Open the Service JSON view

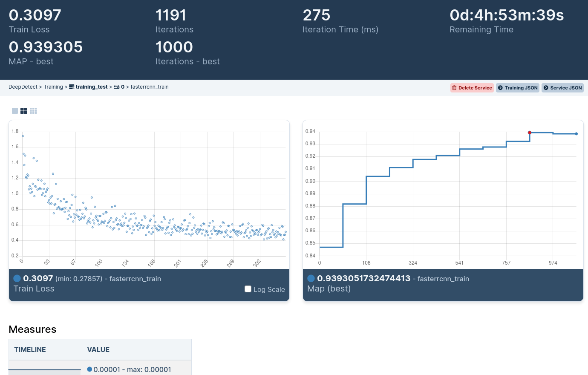click(x=562, y=88)
